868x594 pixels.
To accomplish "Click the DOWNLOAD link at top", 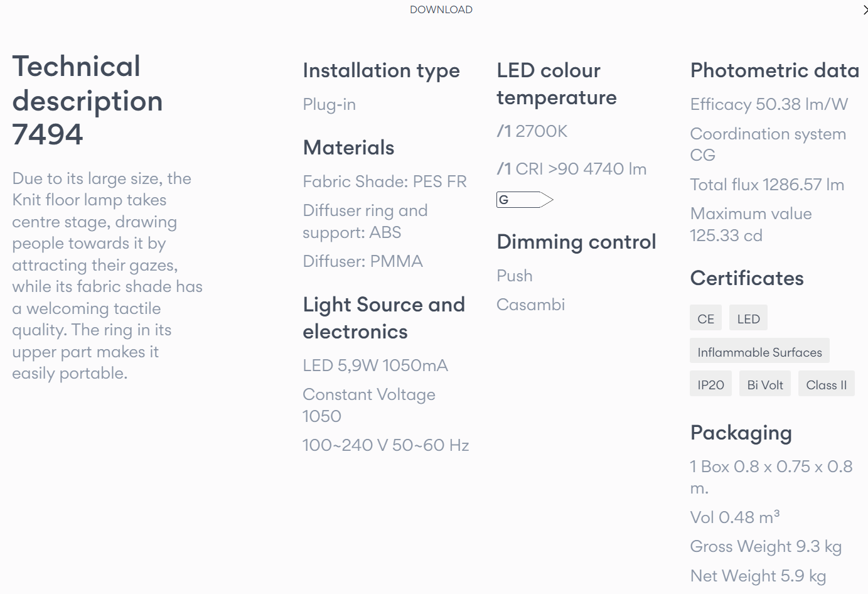I will pyautogui.click(x=441, y=9).
